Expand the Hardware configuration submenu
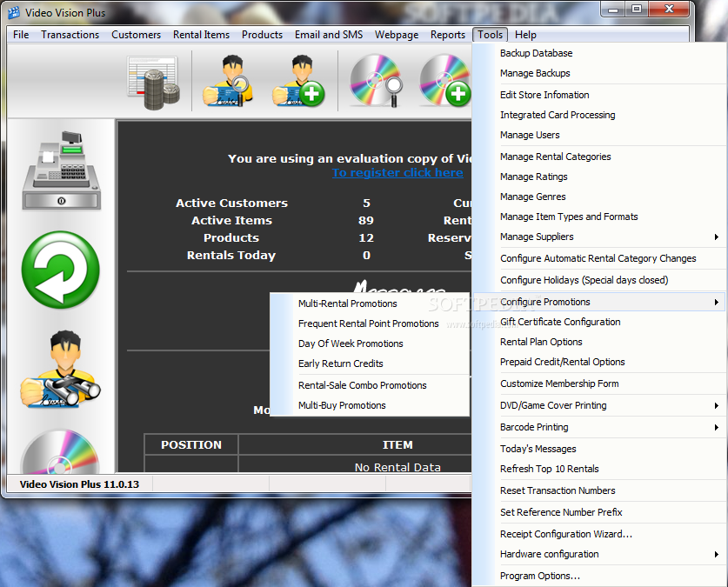Image resolution: width=728 pixels, height=587 pixels. coord(599,555)
